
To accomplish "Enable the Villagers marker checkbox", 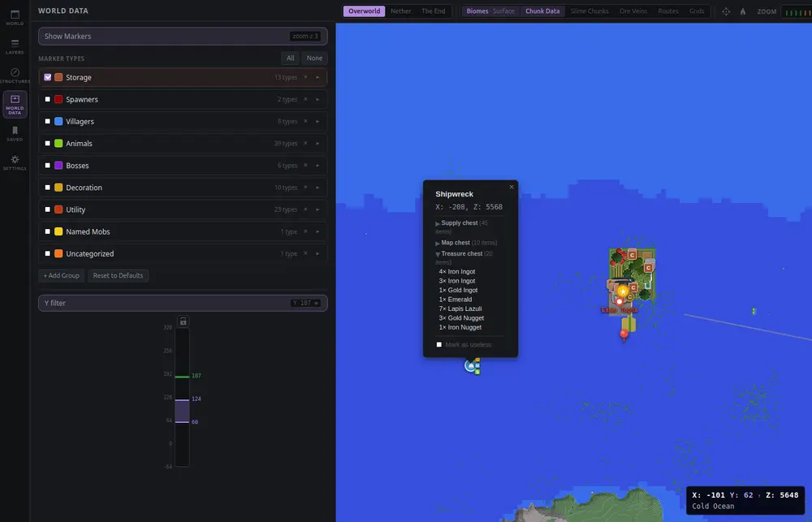I will (x=48, y=121).
